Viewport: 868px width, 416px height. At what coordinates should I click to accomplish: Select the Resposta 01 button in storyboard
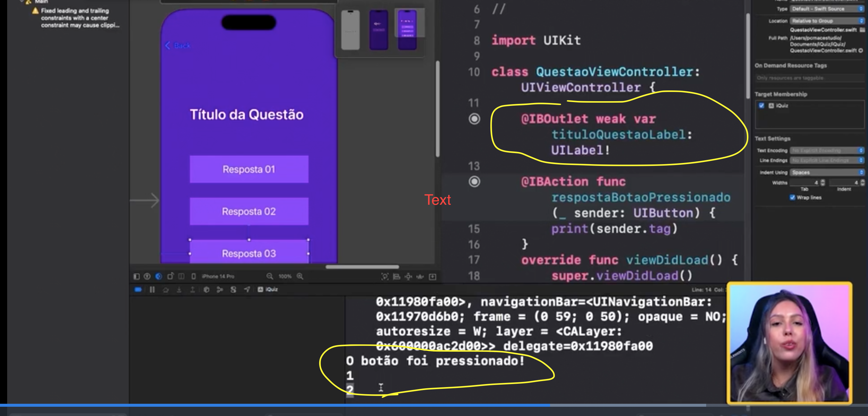click(249, 169)
